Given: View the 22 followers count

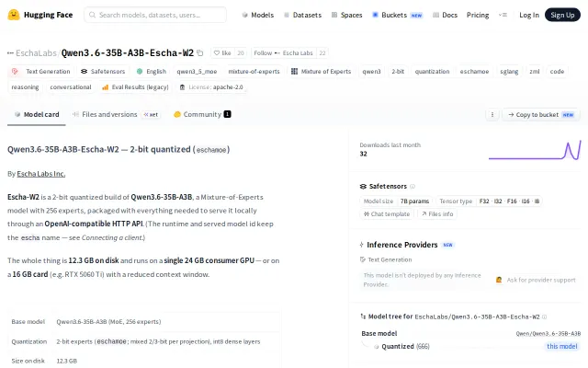Looking at the screenshot, I should click(322, 53).
